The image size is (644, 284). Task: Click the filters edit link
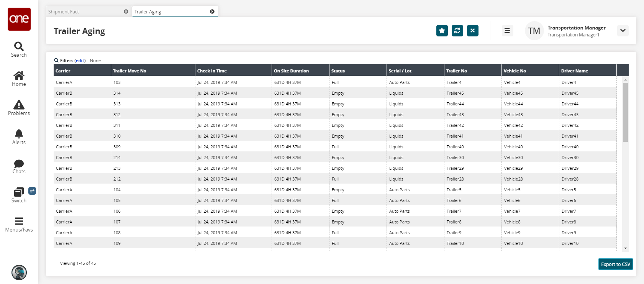tap(80, 61)
